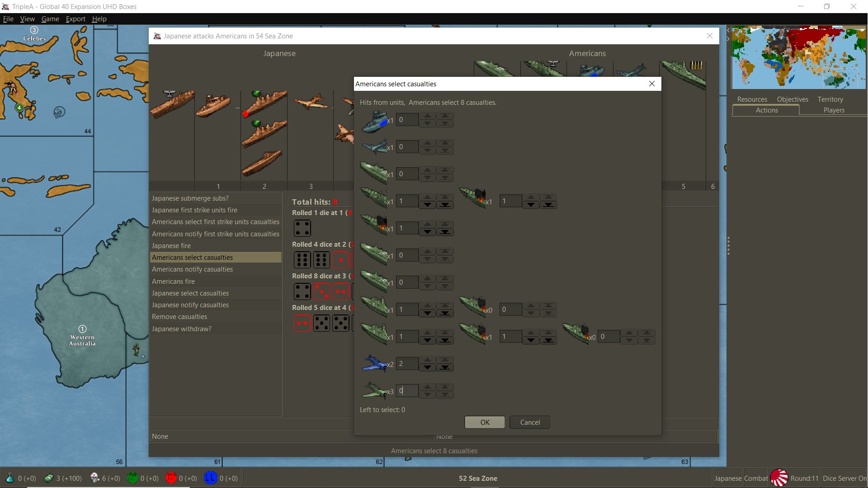Click the green PUs money icon in bottom bar
868x488 pixels.
coord(48,478)
